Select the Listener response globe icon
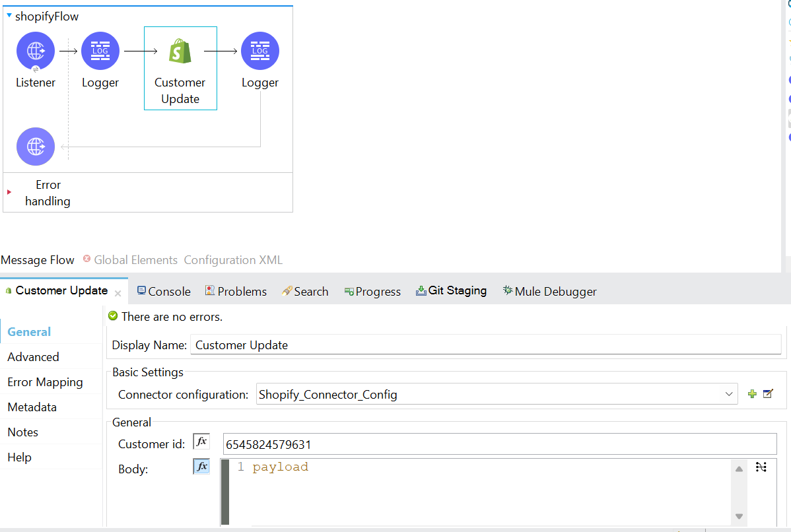 [x=36, y=147]
